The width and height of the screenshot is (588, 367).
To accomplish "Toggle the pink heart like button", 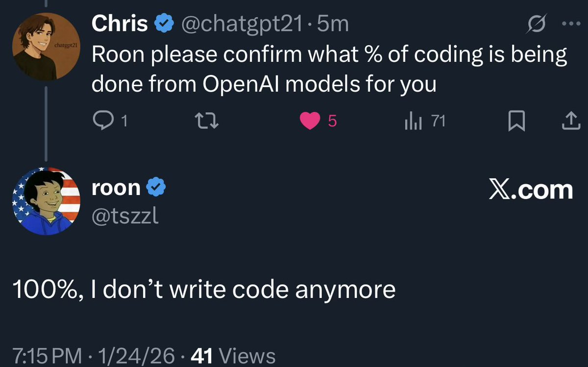I will (309, 121).
